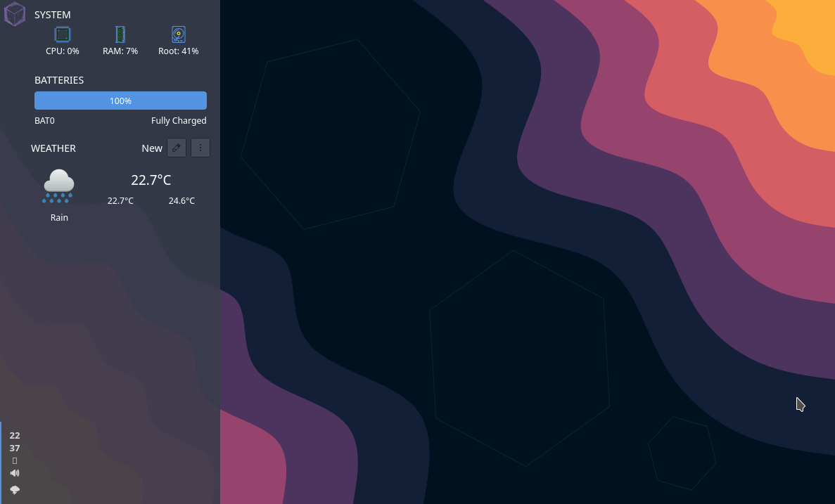The width and height of the screenshot is (835, 504).
Task: Click the battery status icon above the speaker
Action: point(14,460)
